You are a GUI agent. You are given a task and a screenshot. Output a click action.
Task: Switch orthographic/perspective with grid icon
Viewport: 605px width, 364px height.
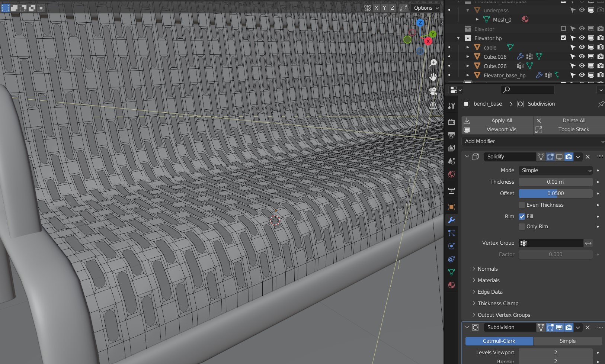point(433,106)
